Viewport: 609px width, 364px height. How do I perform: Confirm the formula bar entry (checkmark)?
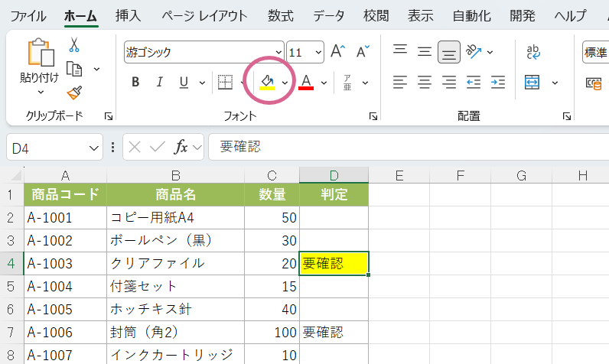click(x=158, y=147)
